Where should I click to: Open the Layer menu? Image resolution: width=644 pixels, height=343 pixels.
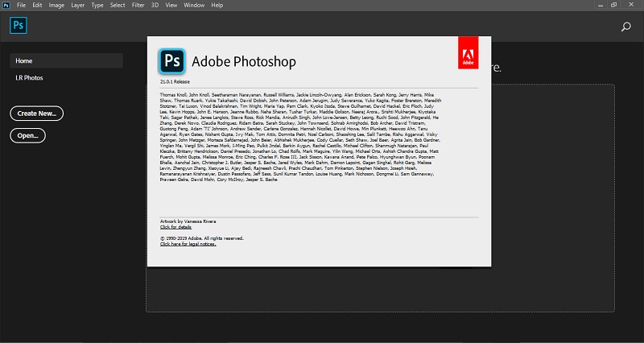(x=77, y=6)
